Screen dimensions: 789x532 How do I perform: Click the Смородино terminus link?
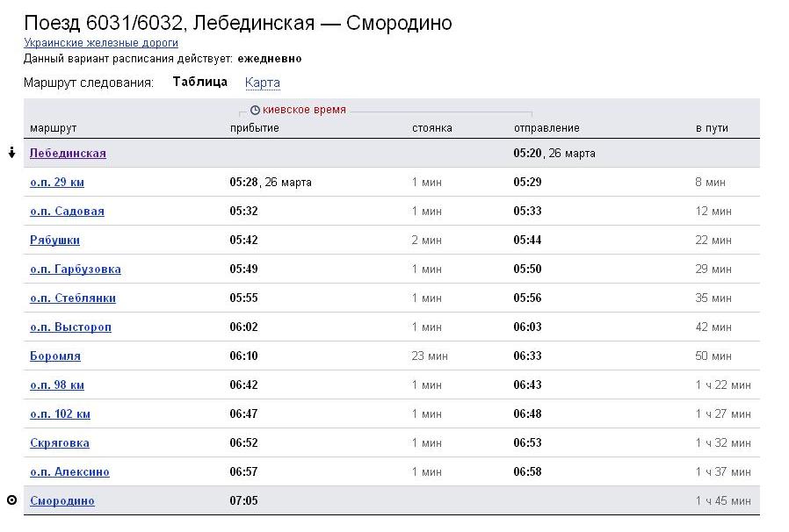(x=62, y=500)
